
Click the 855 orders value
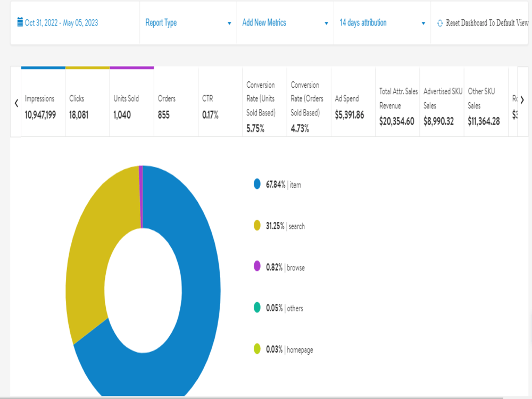point(163,115)
